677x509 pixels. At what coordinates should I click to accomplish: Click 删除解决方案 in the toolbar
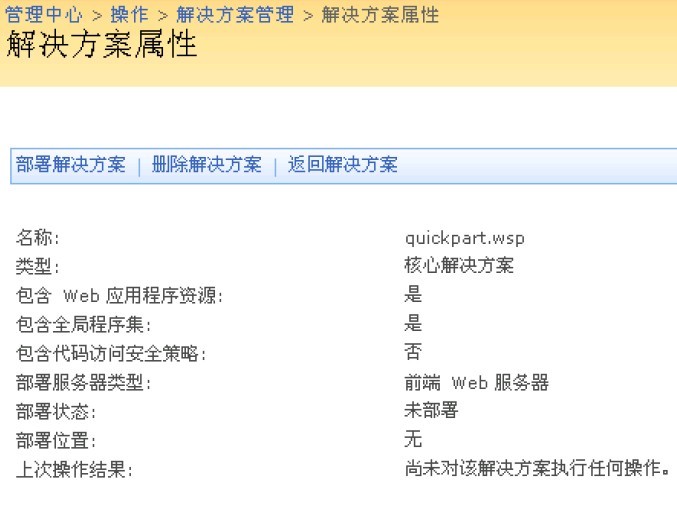coord(206,164)
